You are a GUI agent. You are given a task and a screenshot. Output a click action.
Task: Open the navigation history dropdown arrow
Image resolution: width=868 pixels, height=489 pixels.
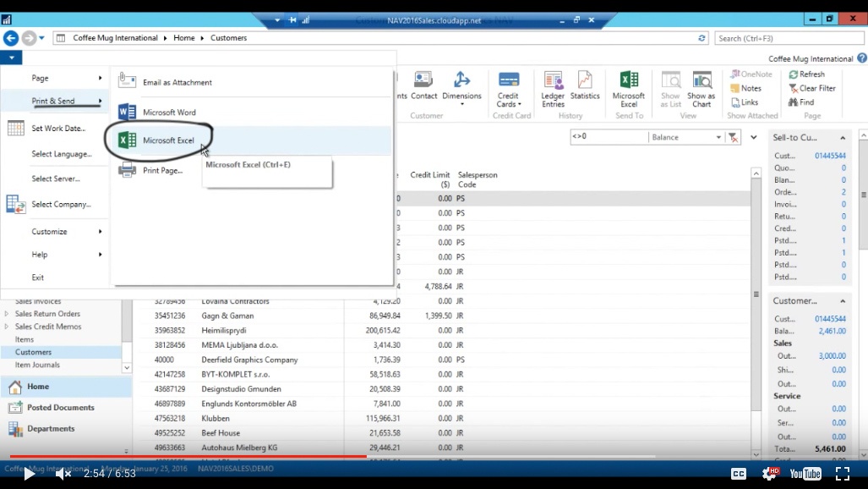[41, 38]
